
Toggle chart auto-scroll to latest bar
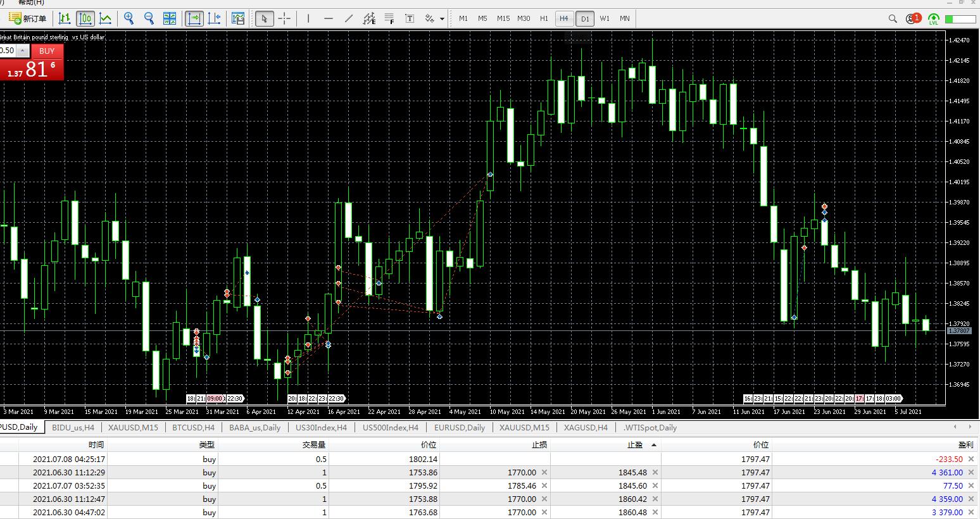[x=194, y=18]
